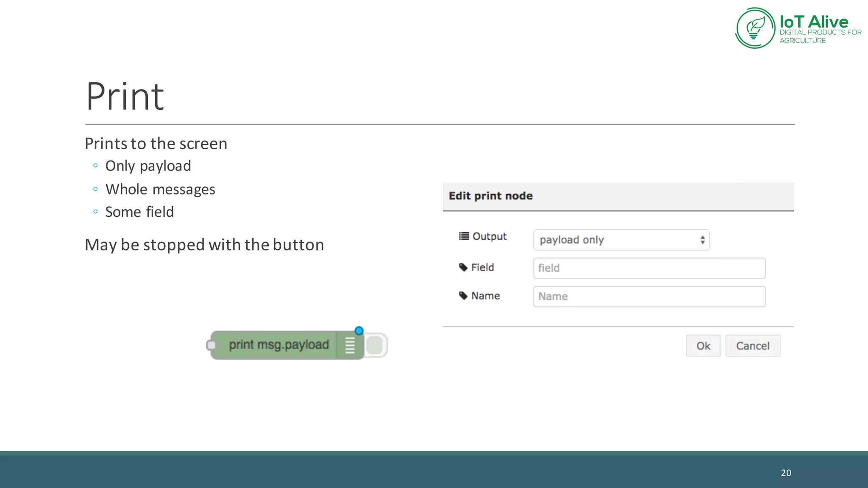
Task: Toggle the print node's stop button
Action: 375,345
